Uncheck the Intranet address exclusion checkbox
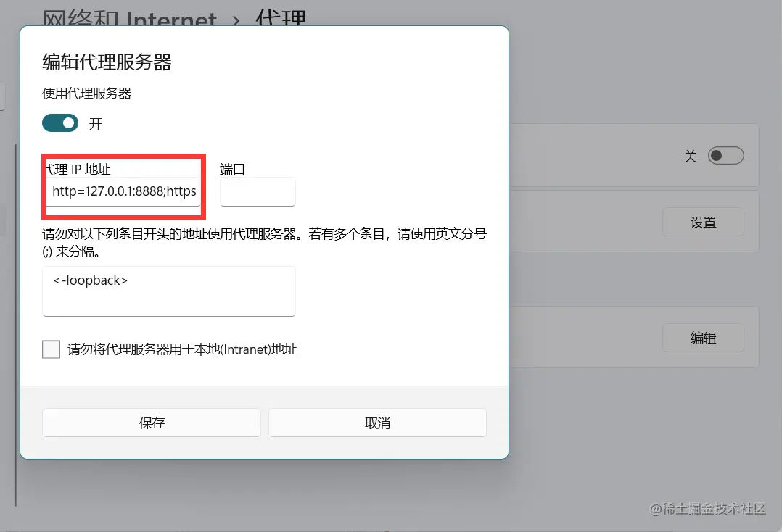 (51, 349)
